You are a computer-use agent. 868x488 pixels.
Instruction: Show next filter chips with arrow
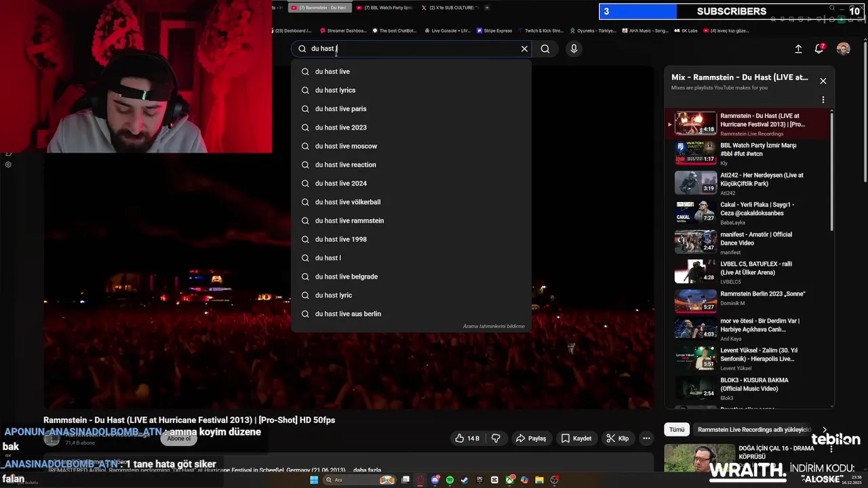tap(825, 430)
